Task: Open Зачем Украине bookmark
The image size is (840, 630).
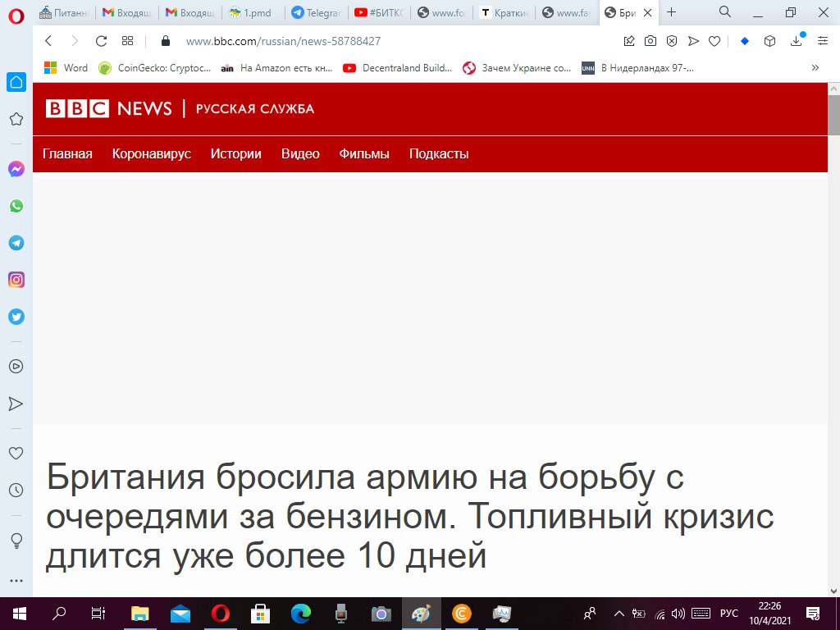Action: 517,67
